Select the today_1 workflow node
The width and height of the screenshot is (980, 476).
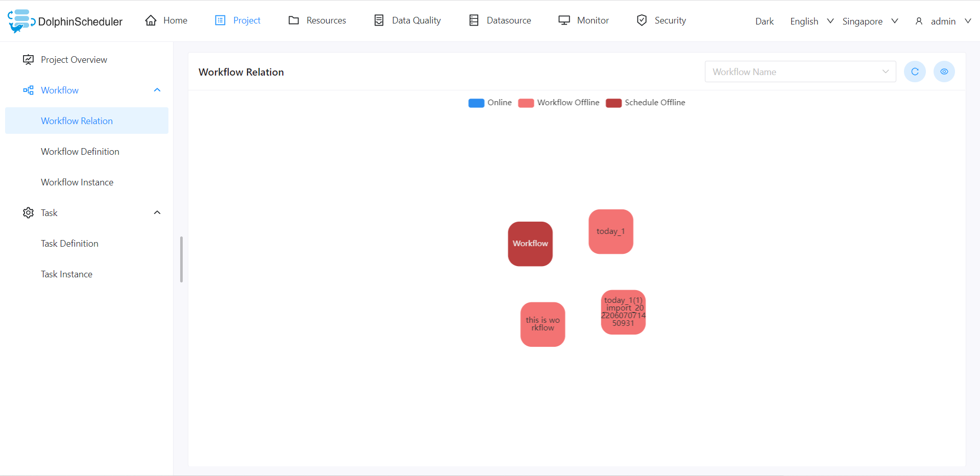click(610, 231)
